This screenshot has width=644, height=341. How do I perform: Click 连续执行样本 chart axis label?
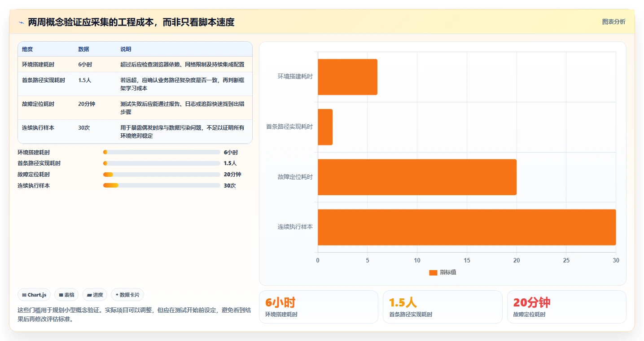pyautogui.click(x=295, y=227)
